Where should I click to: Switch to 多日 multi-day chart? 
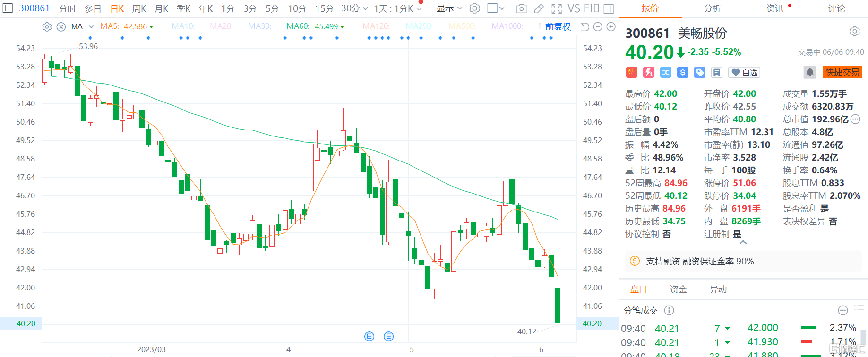[x=93, y=8]
